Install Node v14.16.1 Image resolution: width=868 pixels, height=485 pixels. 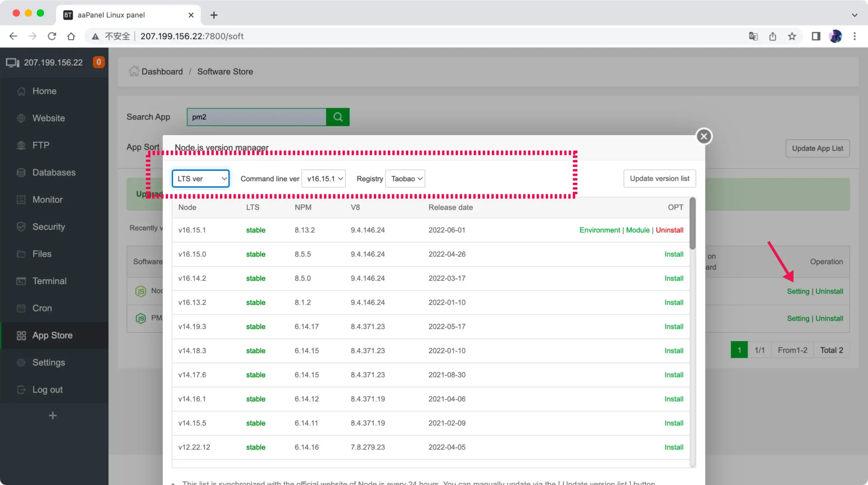(674, 399)
